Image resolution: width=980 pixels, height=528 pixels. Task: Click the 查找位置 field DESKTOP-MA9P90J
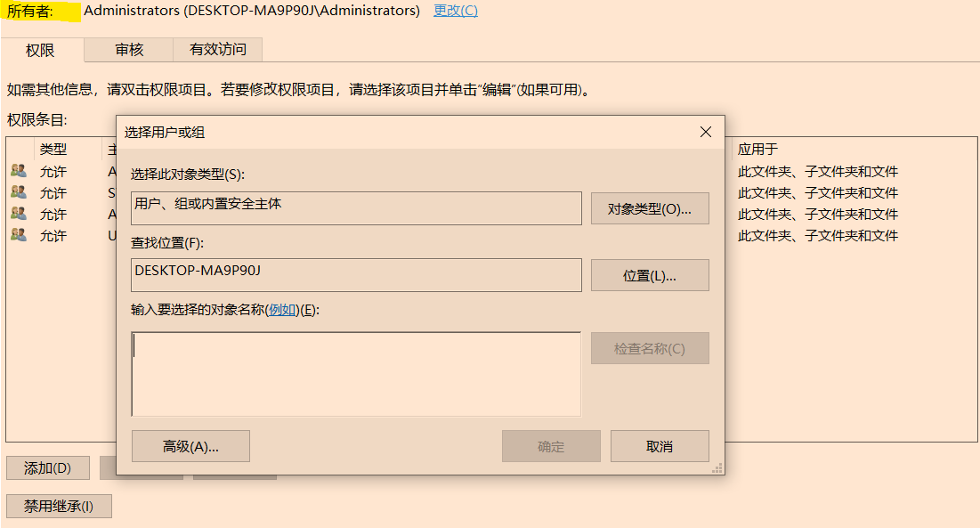pyautogui.click(x=356, y=275)
